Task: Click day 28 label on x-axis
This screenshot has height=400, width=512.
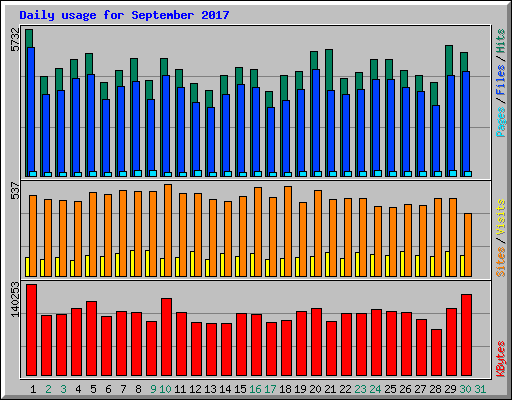Action: coord(435,389)
